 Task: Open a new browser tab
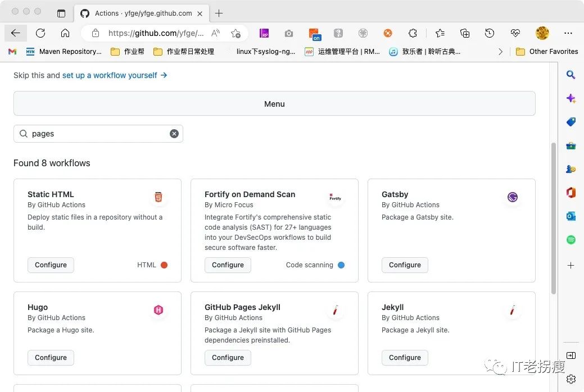(x=219, y=13)
